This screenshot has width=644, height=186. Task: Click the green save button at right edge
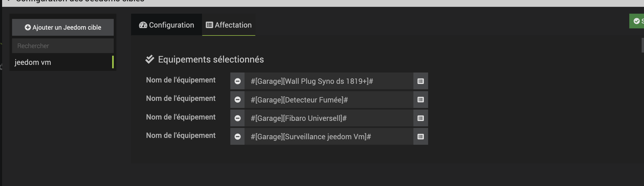(637, 21)
